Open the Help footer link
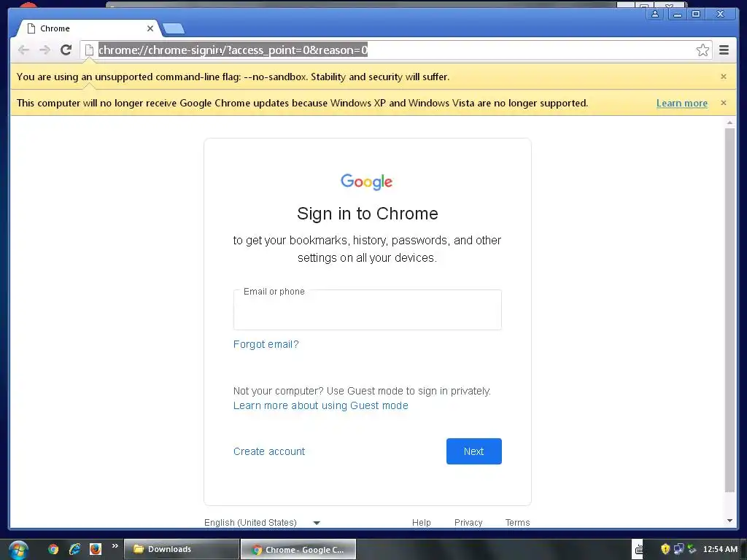This screenshot has width=747, height=560. click(421, 522)
